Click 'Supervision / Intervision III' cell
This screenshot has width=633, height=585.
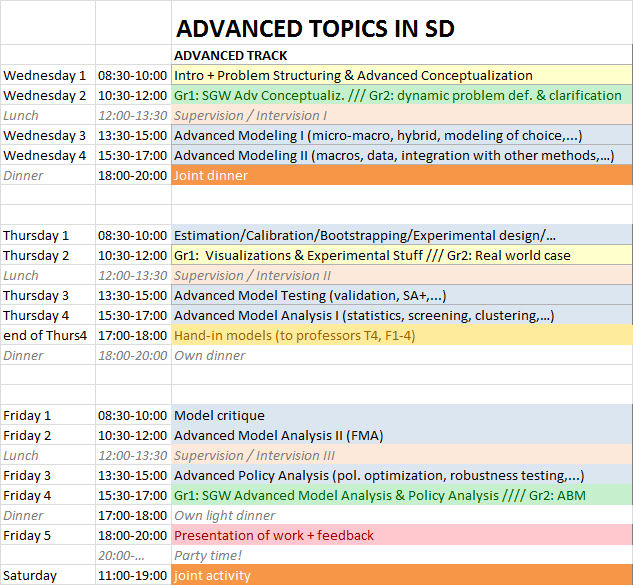pyautogui.click(x=402, y=455)
